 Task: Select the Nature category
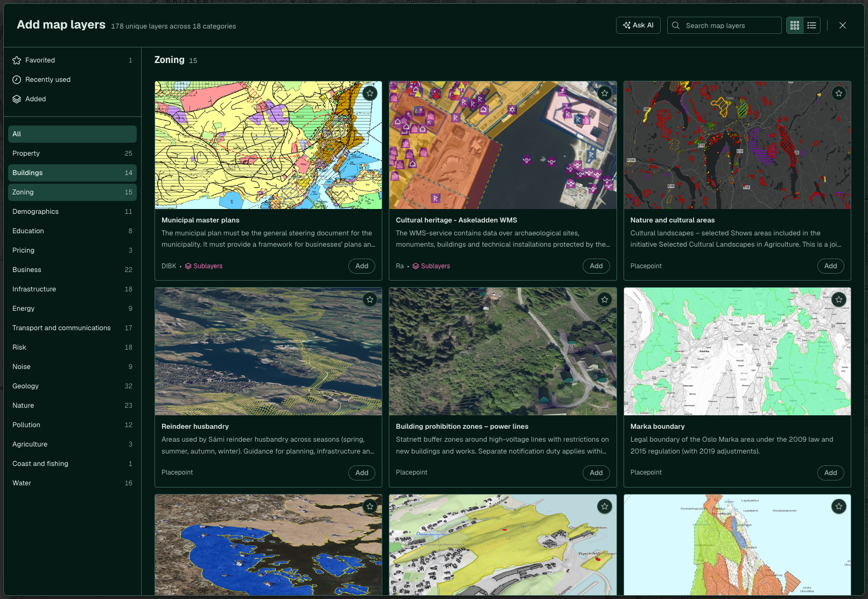click(x=72, y=406)
